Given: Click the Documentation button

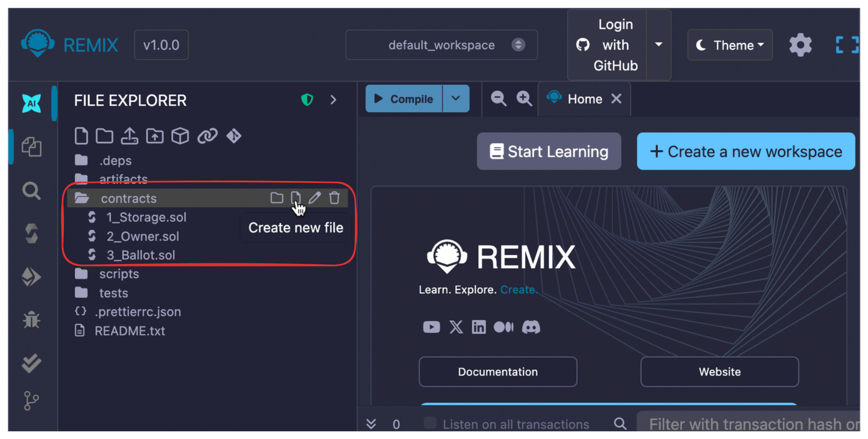Looking at the screenshot, I should 497,372.
